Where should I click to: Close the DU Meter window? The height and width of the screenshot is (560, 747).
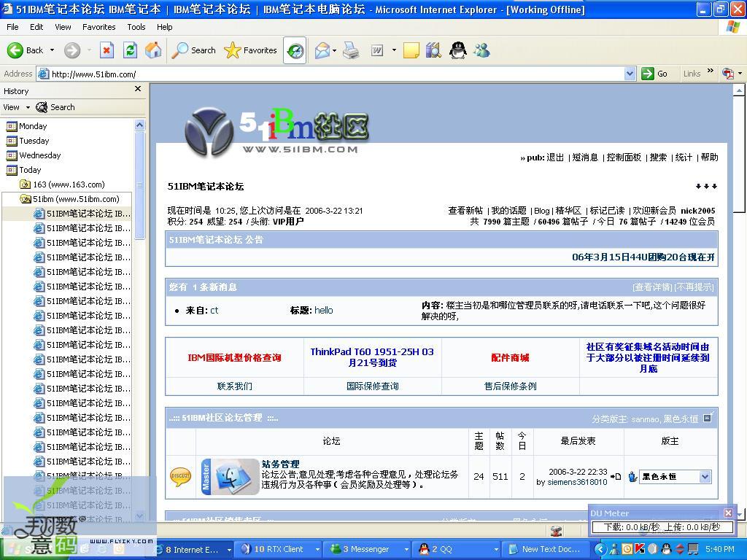point(728,513)
